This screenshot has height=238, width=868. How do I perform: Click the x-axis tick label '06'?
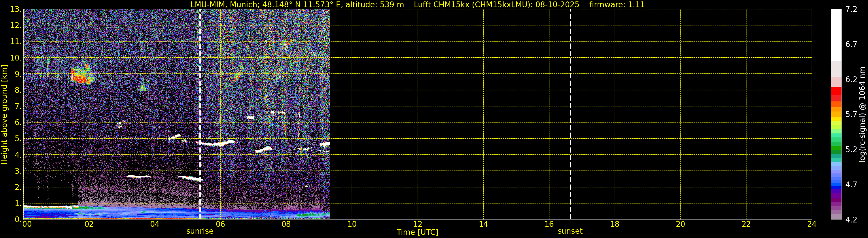pos(220,224)
